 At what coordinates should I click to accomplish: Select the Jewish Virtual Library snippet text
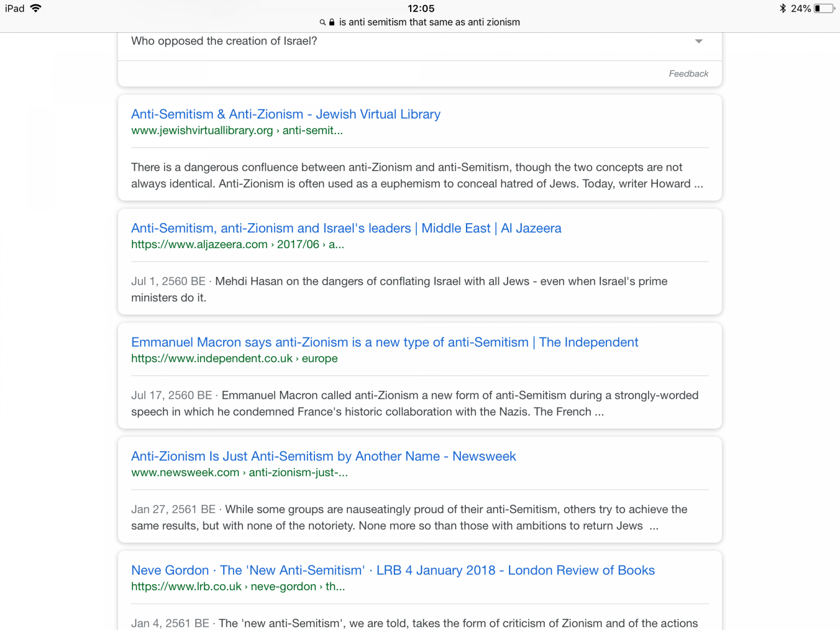(x=417, y=176)
